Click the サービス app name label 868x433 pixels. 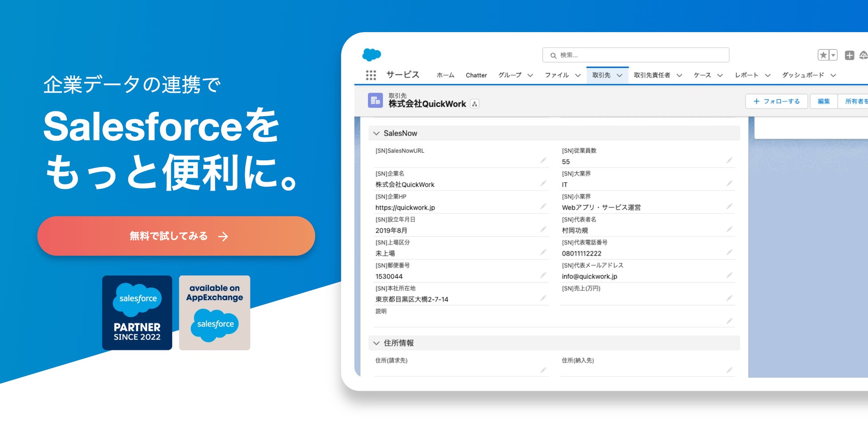tap(403, 75)
